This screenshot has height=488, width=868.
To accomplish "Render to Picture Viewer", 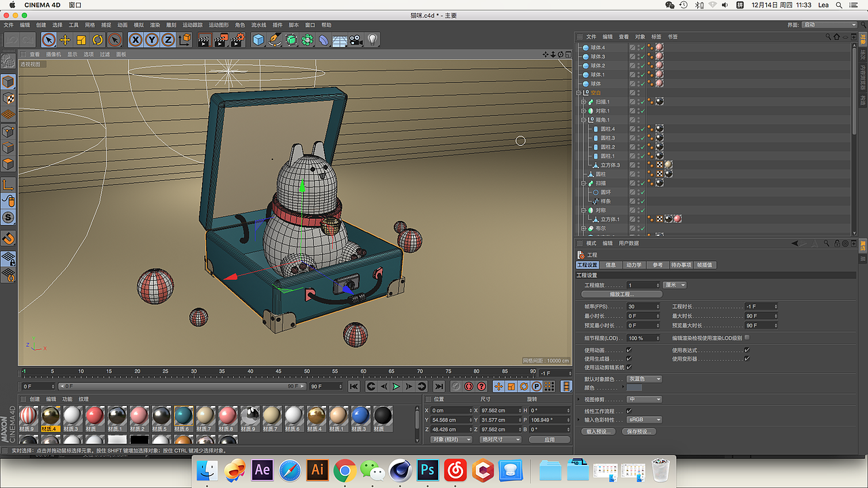I will (x=221, y=40).
